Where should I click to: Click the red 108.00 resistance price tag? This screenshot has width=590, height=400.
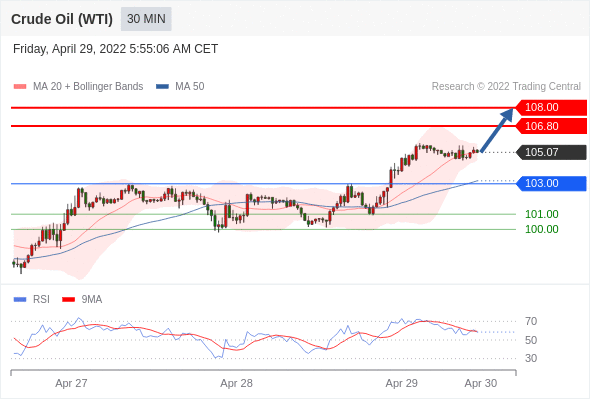[x=551, y=108]
